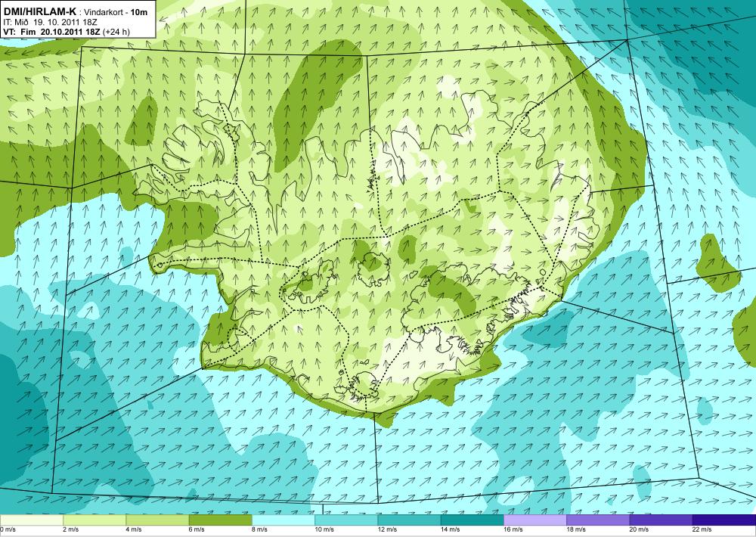Viewport: 756px width, 537px height.
Task: Click the '18 m/s' legend label
Action: tap(577, 529)
